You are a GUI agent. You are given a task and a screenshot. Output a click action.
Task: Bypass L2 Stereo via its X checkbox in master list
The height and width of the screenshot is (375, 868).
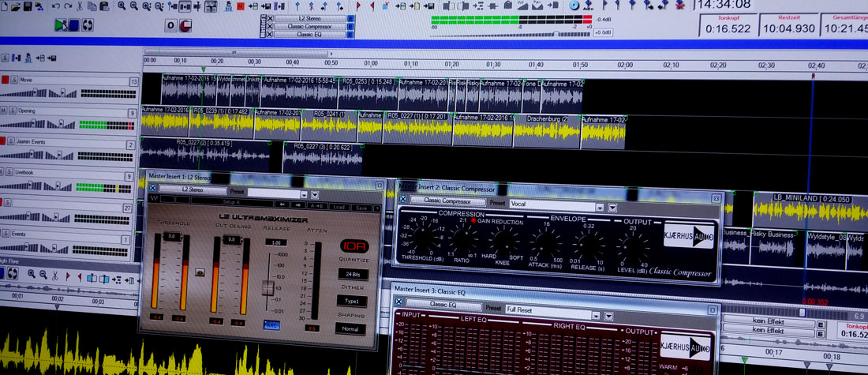[x=270, y=18]
